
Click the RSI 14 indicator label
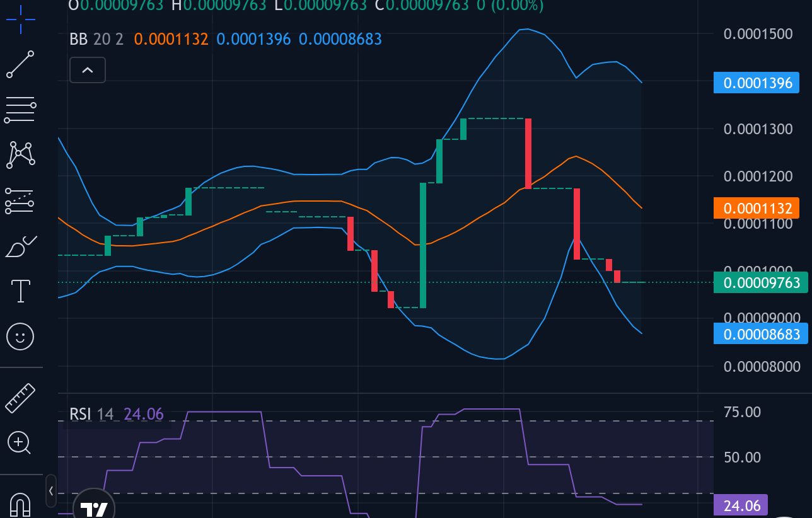click(91, 414)
